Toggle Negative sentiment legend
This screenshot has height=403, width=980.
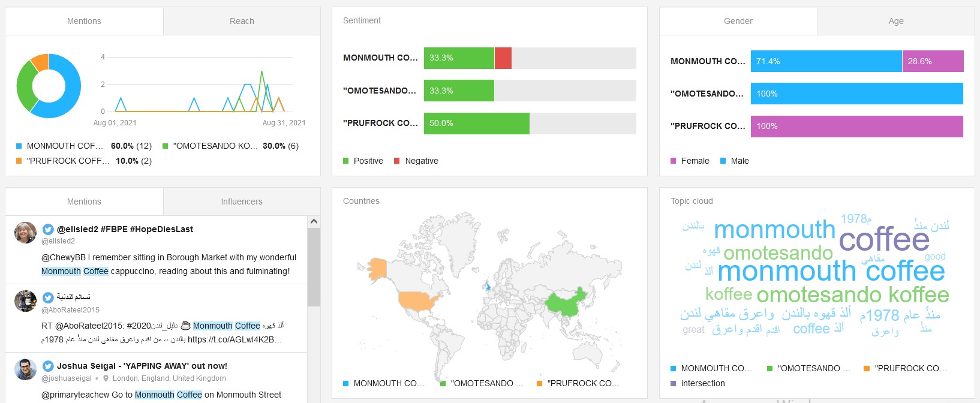pos(416,161)
